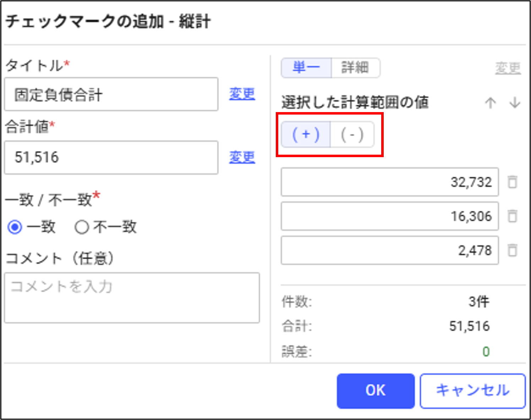Screen dimensions: 531x420
Task: Select the 不一致 radio button
Action: [x=82, y=227]
